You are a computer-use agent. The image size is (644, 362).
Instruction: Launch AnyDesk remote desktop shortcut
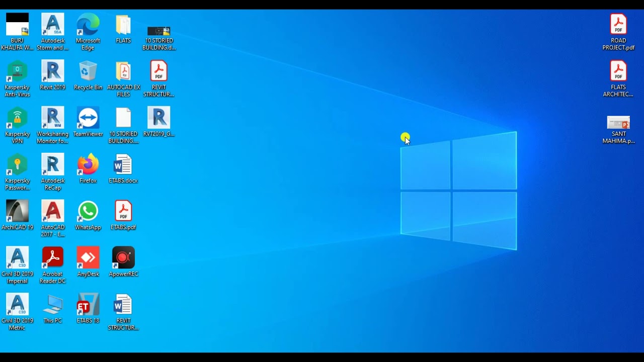(88, 262)
